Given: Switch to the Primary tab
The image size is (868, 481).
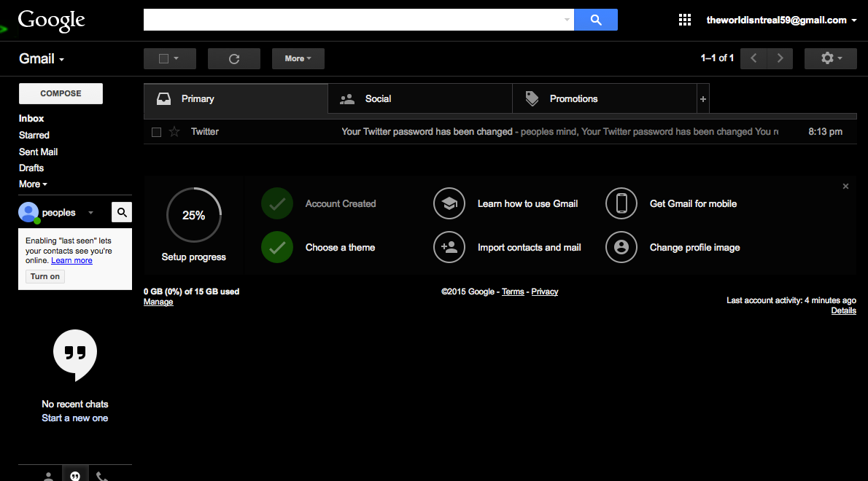Looking at the screenshot, I should point(236,99).
